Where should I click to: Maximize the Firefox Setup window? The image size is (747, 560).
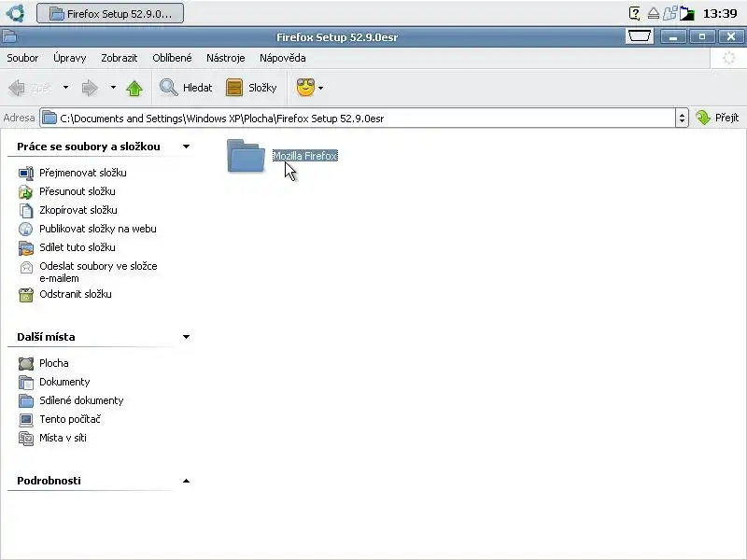[x=702, y=36]
